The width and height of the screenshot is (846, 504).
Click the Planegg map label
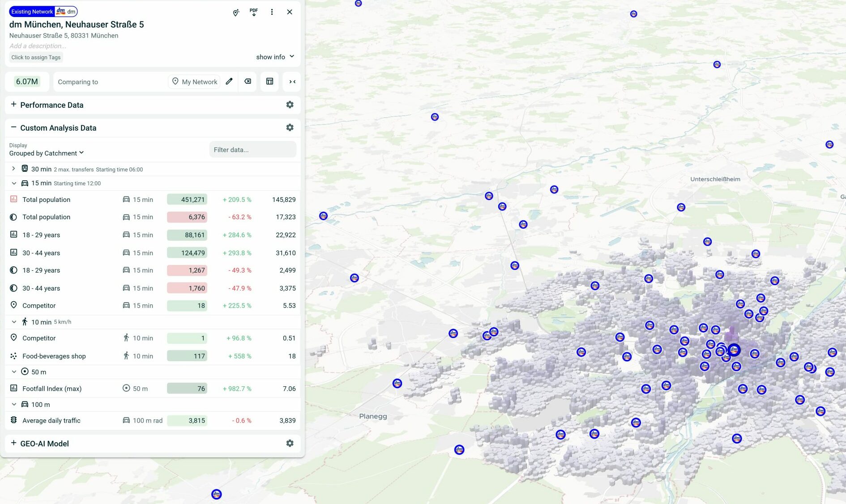tap(373, 416)
